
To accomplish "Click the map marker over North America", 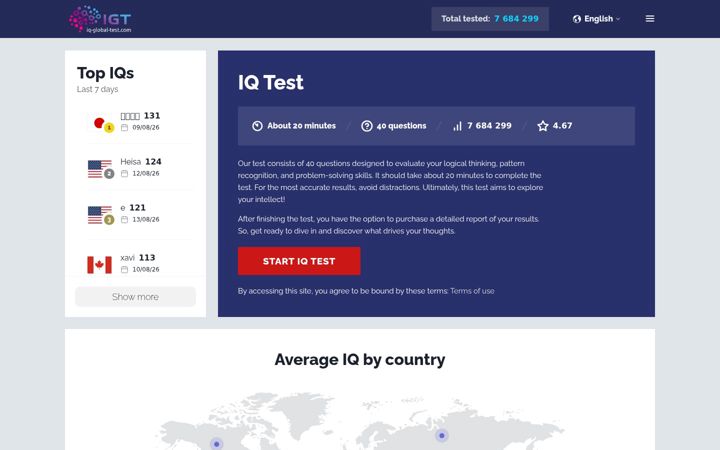I will tap(216, 444).
